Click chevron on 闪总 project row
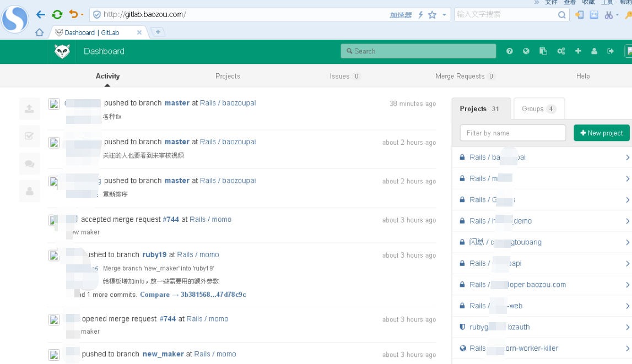Screen dimensions: 632x364 (x=628, y=242)
